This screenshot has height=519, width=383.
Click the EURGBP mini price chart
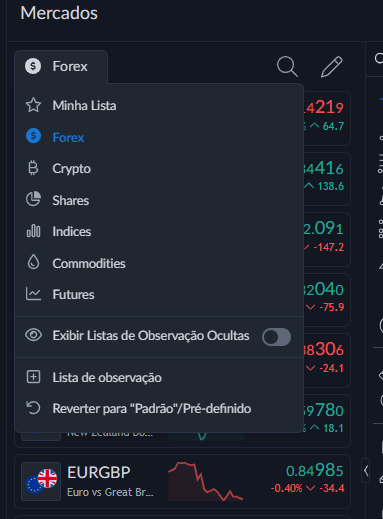pos(206,481)
